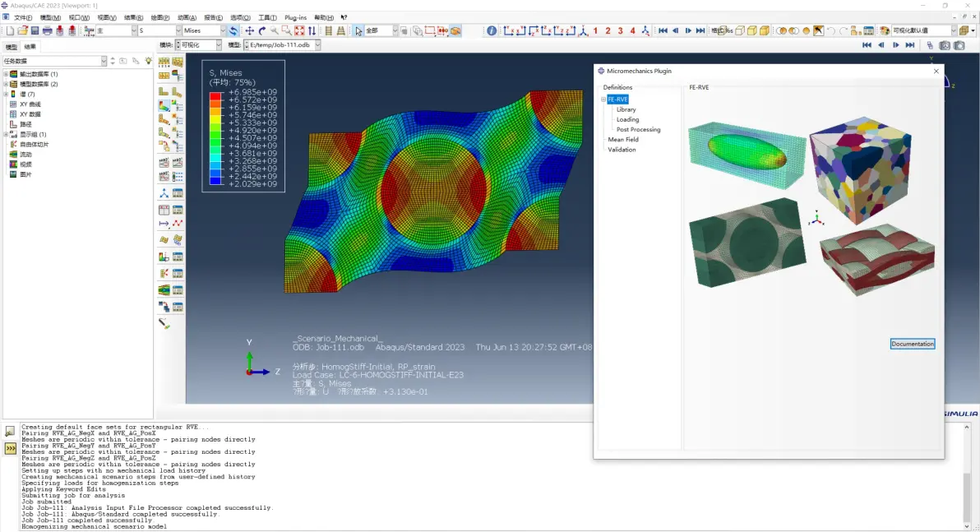980x532 pixels.
Task: Click the Save model database icon
Action: [x=35, y=30]
